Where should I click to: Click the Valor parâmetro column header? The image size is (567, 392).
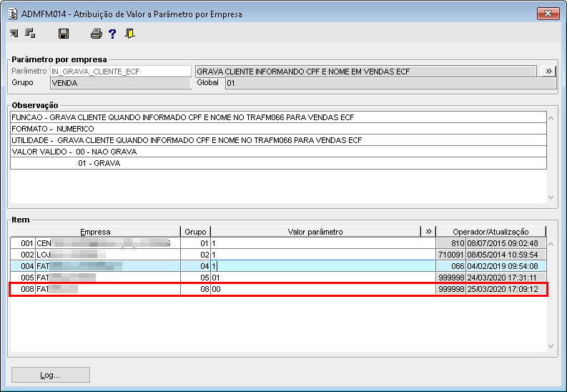[316, 232]
